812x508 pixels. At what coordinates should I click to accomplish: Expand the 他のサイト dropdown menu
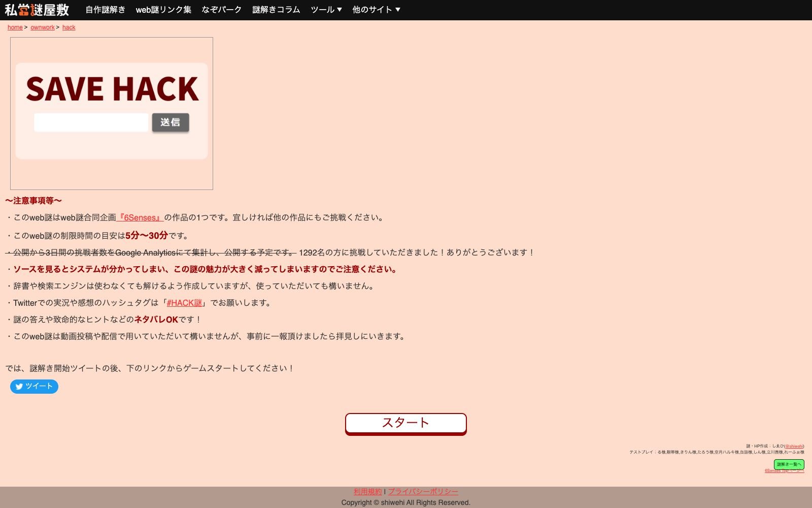coord(376,10)
